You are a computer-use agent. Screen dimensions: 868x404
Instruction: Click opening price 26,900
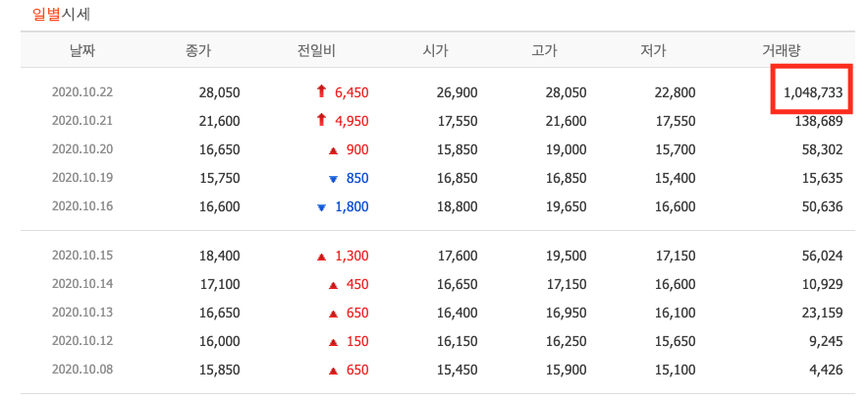click(x=457, y=92)
